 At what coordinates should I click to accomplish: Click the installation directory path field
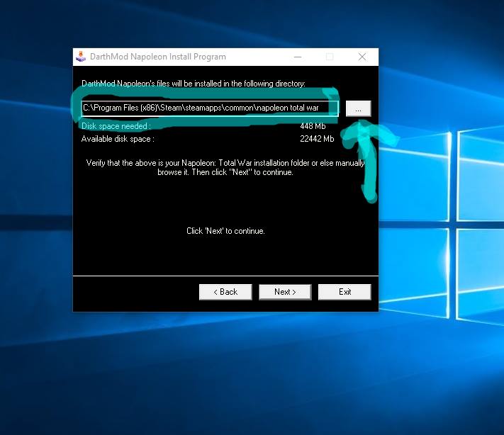pyautogui.click(x=210, y=108)
